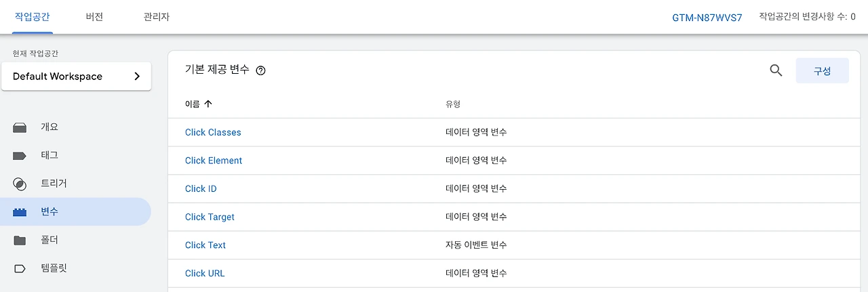Click the folder (폴더) icon in sidebar
This screenshot has width=868, height=292.
click(20, 241)
